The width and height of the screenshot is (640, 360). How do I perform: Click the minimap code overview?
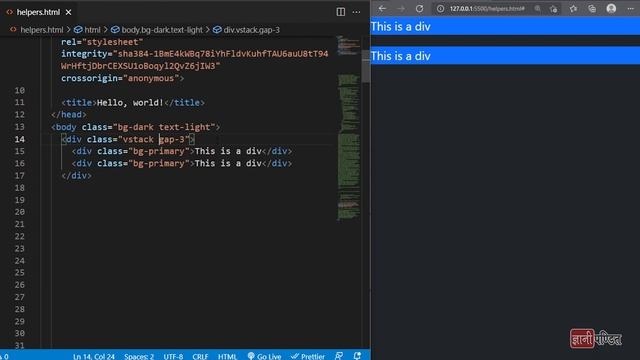point(348,129)
